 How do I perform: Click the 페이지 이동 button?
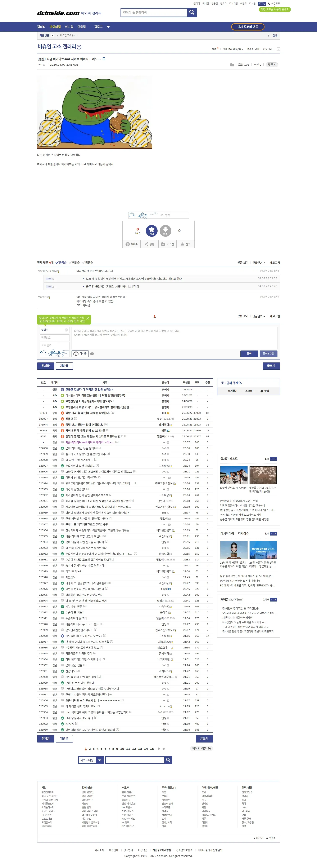coord(201,749)
